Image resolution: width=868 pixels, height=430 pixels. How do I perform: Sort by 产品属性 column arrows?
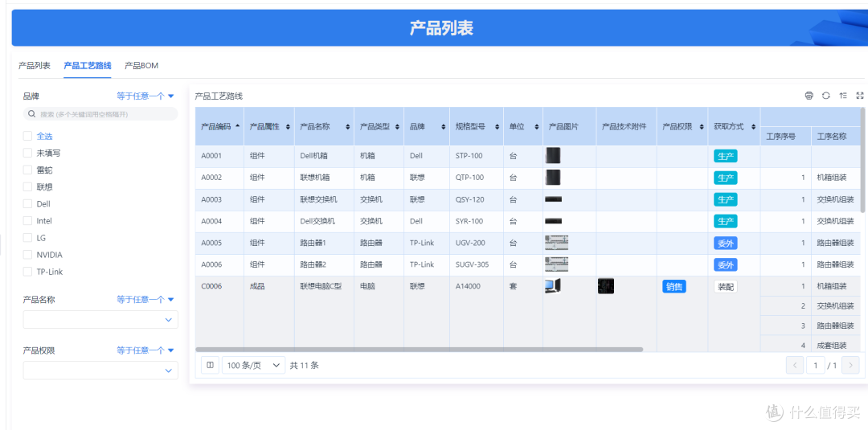288,127
